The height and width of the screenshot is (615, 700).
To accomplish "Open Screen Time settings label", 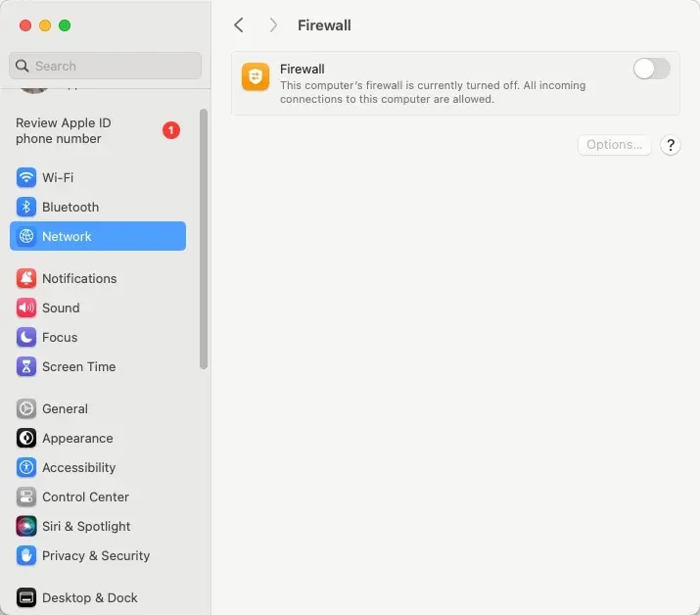I will (x=79, y=366).
